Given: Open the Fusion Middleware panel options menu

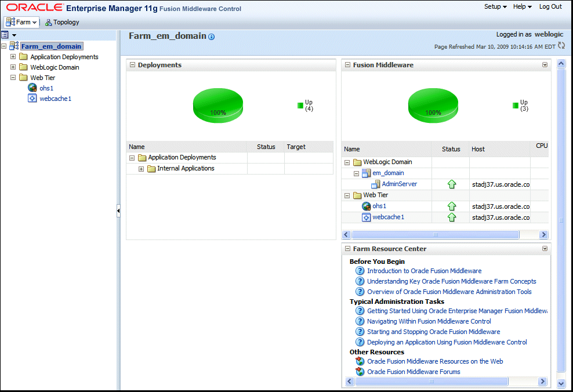Looking at the screenshot, I should [x=545, y=65].
